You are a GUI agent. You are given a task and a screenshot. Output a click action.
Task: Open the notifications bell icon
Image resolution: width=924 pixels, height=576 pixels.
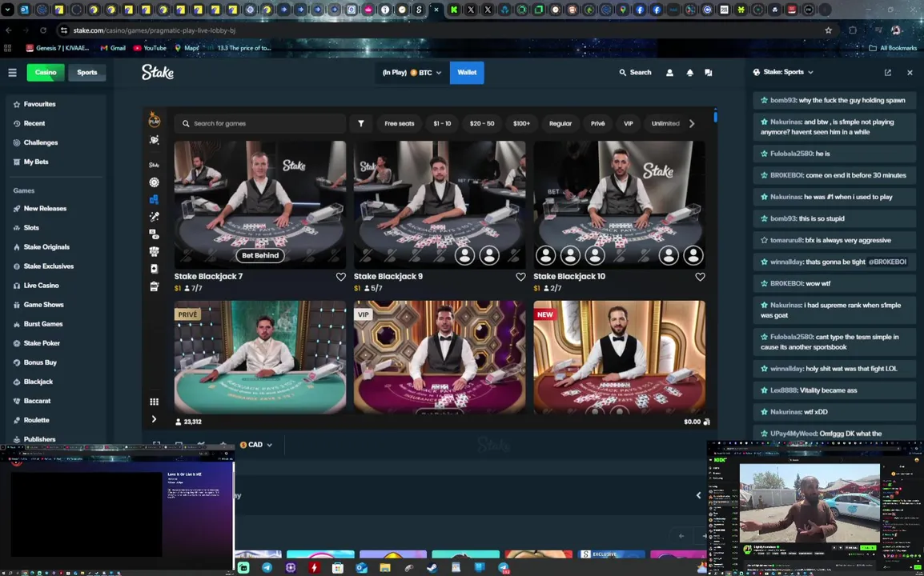coord(689,73)
